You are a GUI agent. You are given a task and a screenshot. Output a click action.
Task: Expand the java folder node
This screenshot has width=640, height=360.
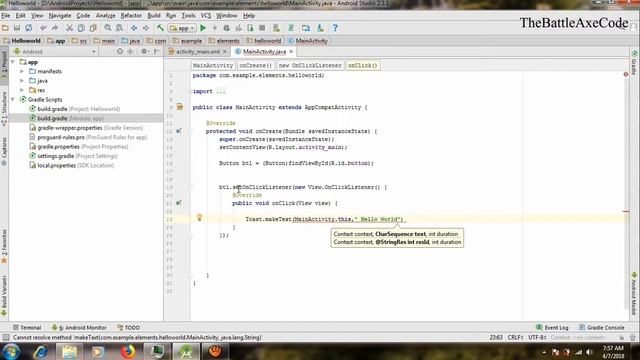[22, 81]
